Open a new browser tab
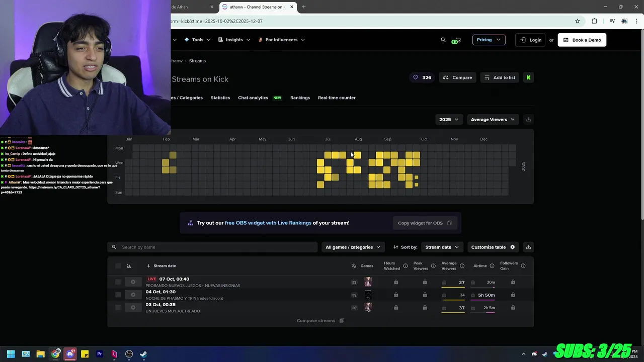Screen dimensions: 644x362 click(303, 7)
